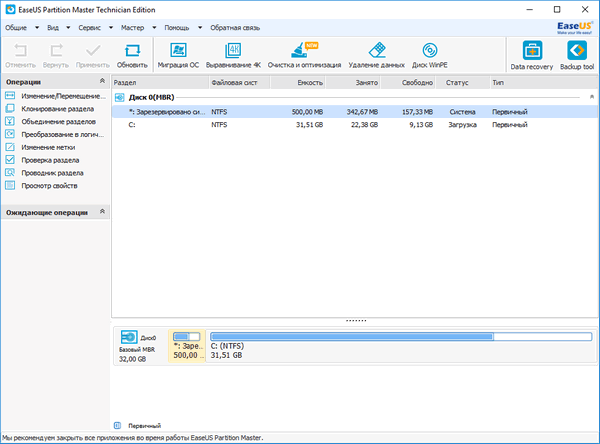Viewport: 600px width, 444px height.
Task: Expand dropdown arrow next to Помощь
Action: [x=200, y=28]
